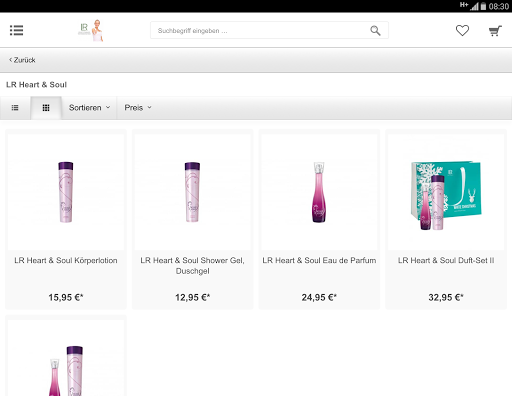Tap the 12,95 € Shower Gel price

coord(192,297)
